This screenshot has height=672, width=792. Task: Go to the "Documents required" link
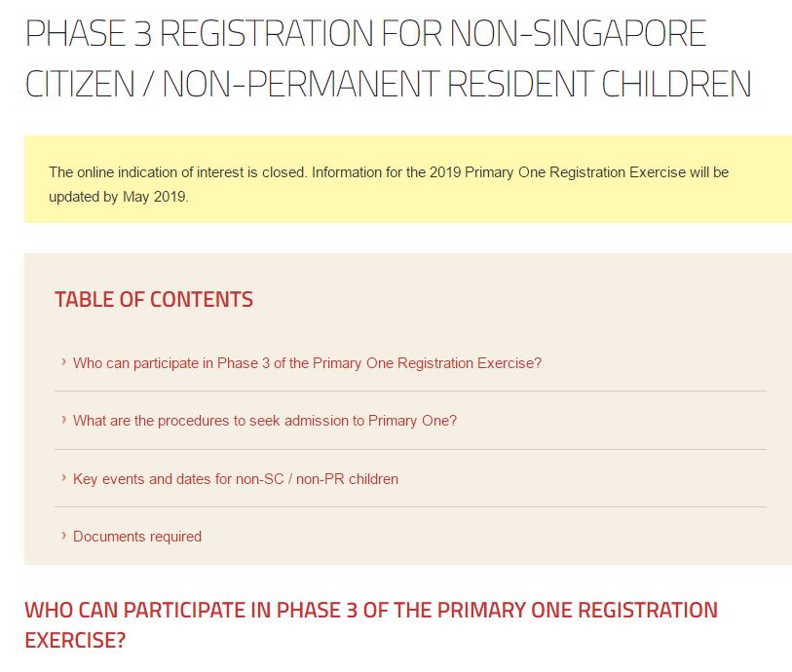137,537
